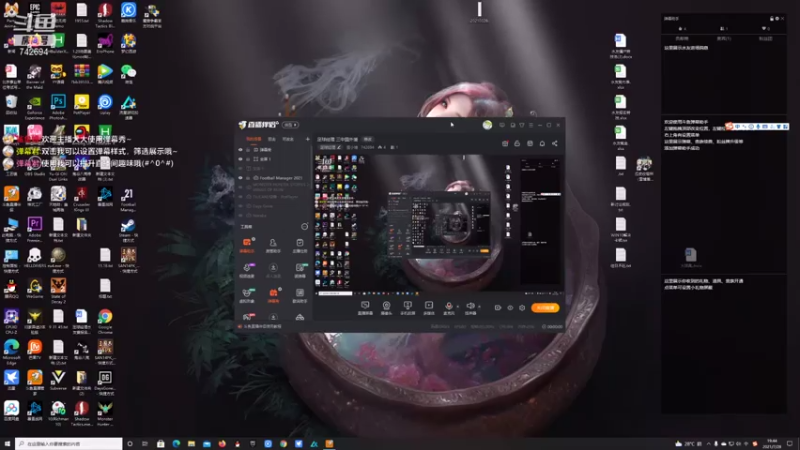800x450 pixels.
Task: Open the Among Us desktop icon
Action: [x=82, y=131]
